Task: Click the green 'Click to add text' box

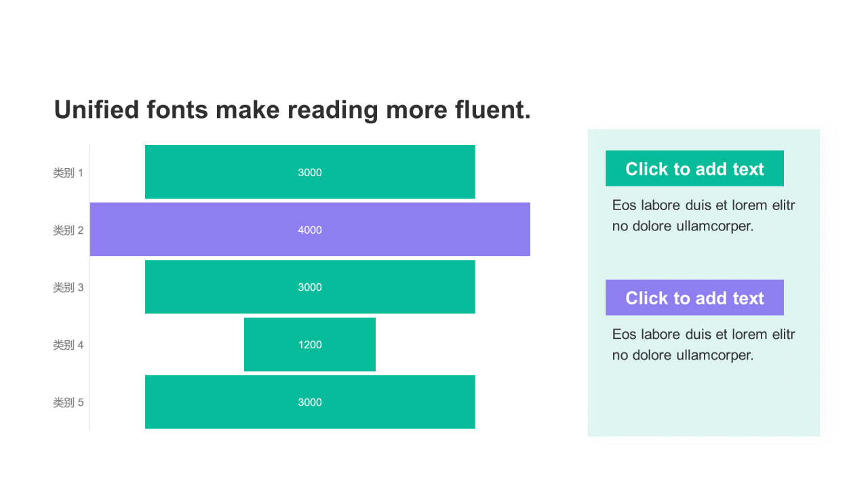Action: click(x=694, y=169)
